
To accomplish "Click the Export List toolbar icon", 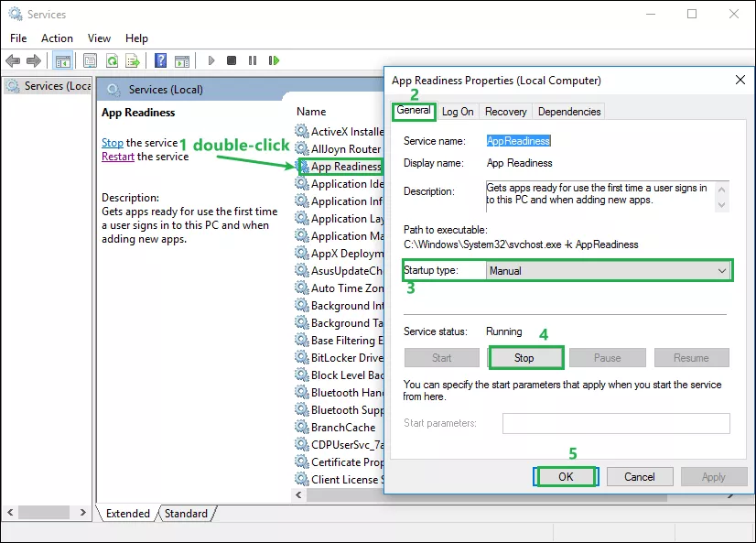I will (x=133, y=60).
